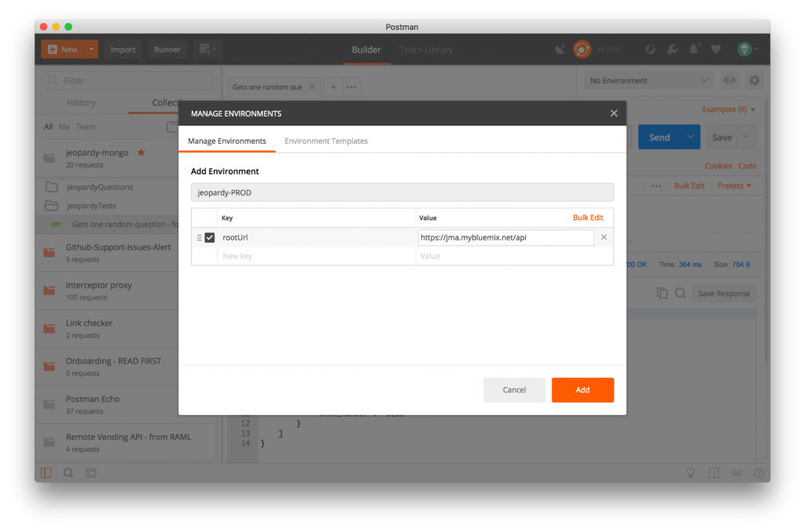Click the orange sync status icon

pyautogui.click(x=582, y=50)
